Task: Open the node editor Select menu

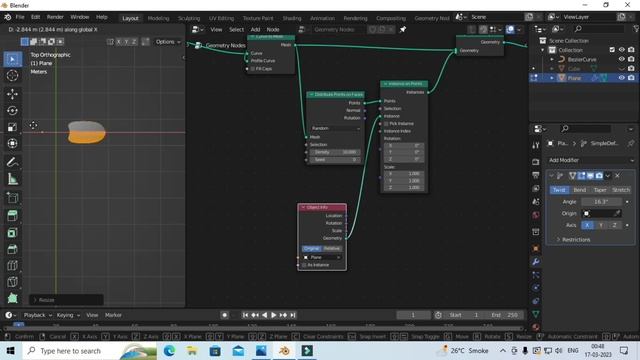Action: tap(236, 29)
